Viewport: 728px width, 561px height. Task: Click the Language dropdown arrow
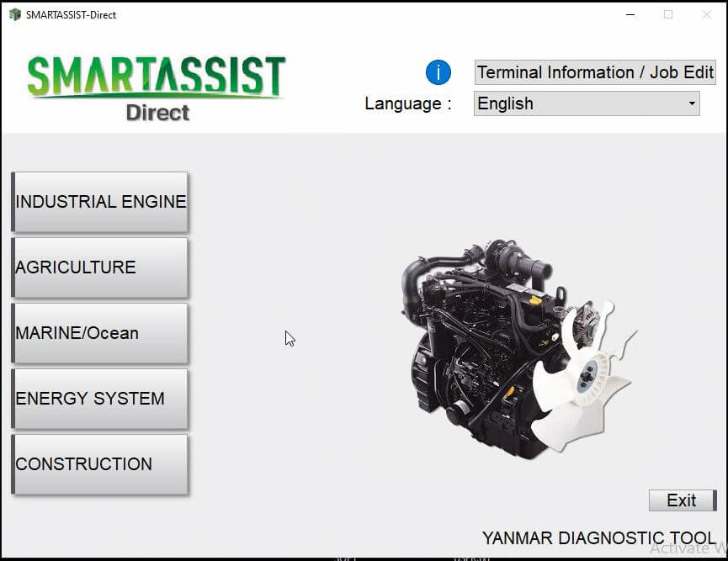click(692, 103)
